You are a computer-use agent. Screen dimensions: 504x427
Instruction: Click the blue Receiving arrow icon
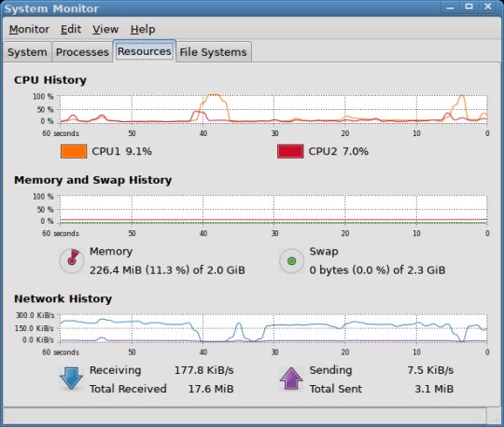71,379
